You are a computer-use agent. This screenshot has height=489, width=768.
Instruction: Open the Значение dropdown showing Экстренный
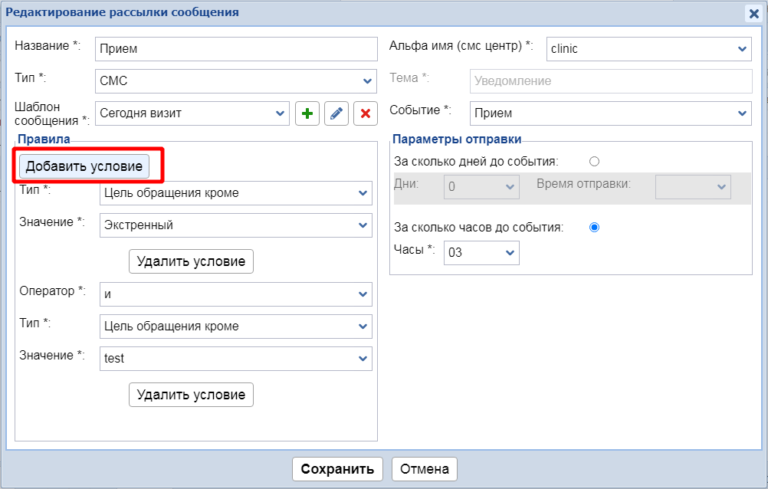(236, 225)
